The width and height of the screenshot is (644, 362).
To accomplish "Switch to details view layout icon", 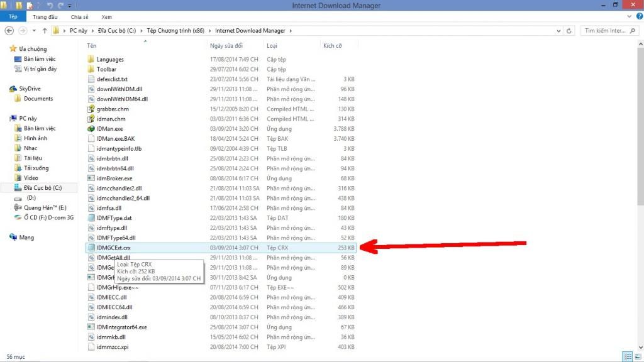I will click(628, 357).
